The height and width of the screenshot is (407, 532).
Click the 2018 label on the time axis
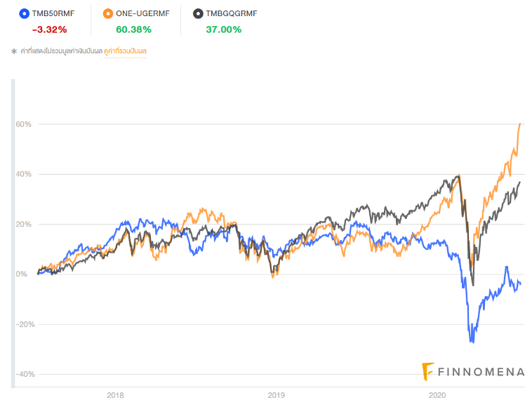pyautogui.click(x=116, y=396)
